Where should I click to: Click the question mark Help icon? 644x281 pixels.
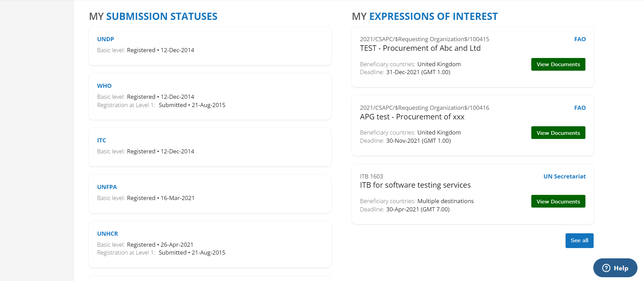606,268
